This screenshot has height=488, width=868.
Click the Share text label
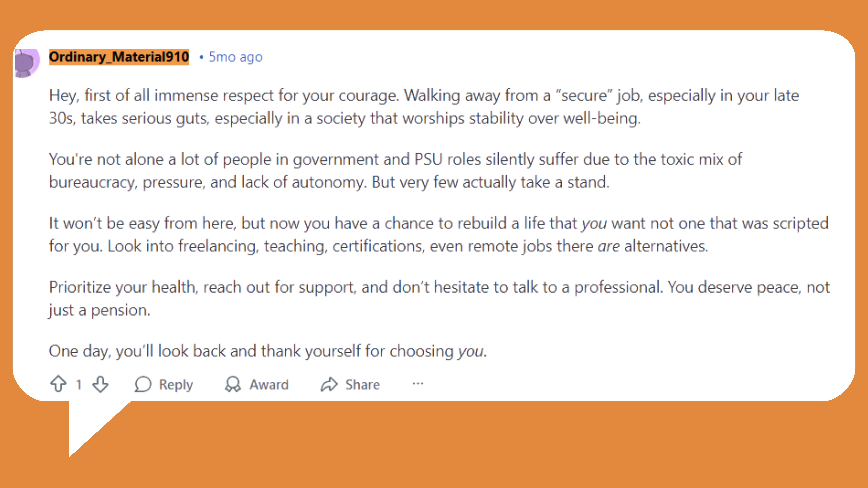tap(363, 385)
